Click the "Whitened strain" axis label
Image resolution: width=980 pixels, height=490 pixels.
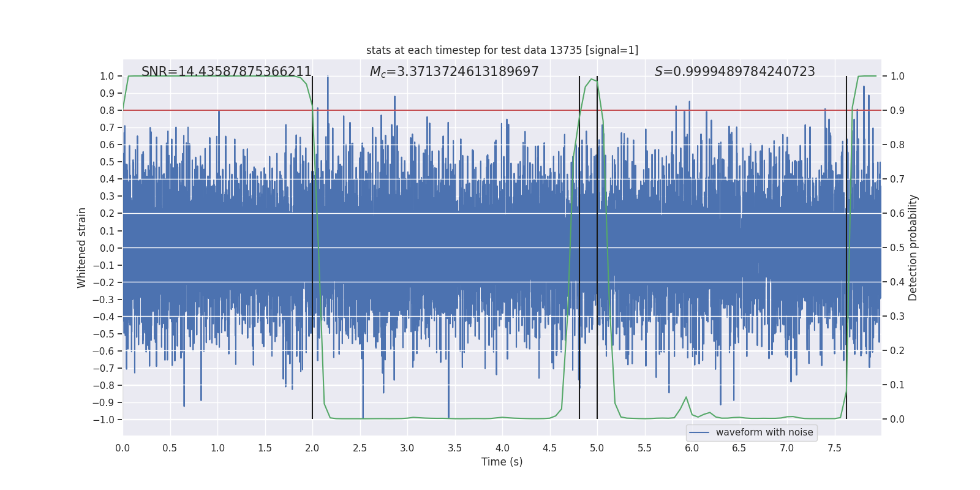pyautogui.click(x=82, y=248)
